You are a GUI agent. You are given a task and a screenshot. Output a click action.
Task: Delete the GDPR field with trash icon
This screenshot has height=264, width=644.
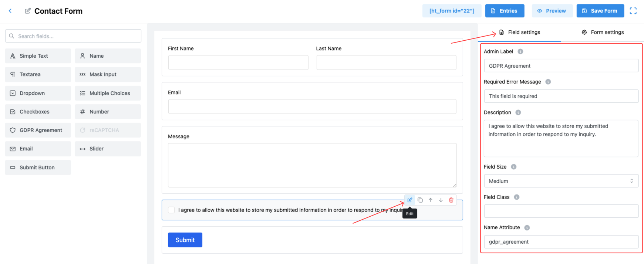pos(451,200)
